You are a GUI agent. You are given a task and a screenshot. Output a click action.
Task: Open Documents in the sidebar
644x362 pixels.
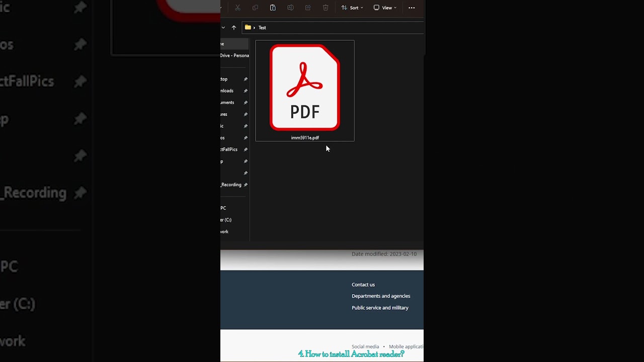[x=227, y=103]
